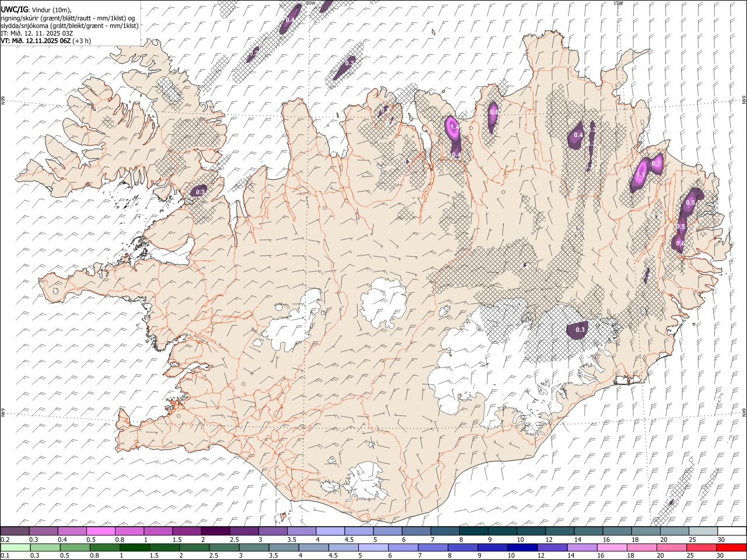Select the 64N latitude label on the right edge
The height and width of the screenshot is (560, 747).
click(x=744, y=412)
